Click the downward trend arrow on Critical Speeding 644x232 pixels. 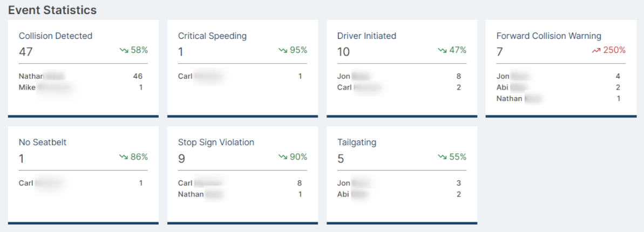283,51
